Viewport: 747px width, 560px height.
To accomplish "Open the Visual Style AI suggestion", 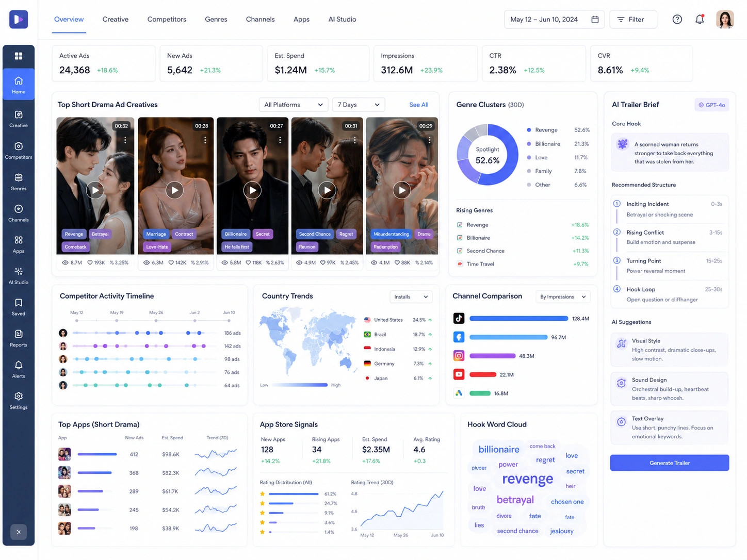I will (x=670, y=350).
